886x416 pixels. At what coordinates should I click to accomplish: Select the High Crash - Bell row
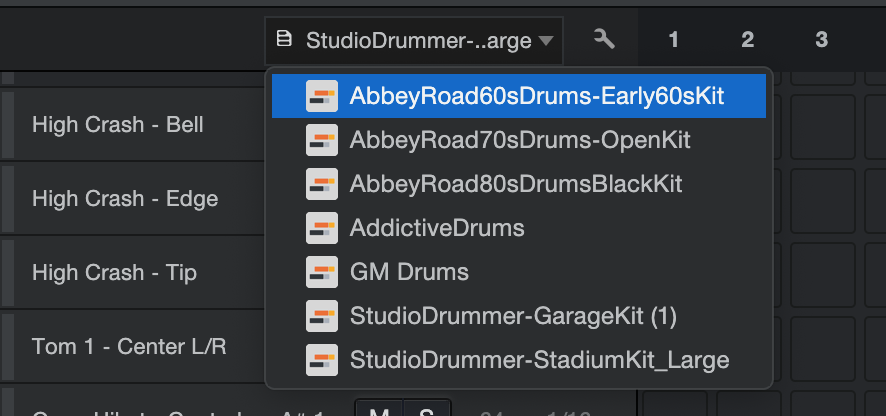click(133, 125)
